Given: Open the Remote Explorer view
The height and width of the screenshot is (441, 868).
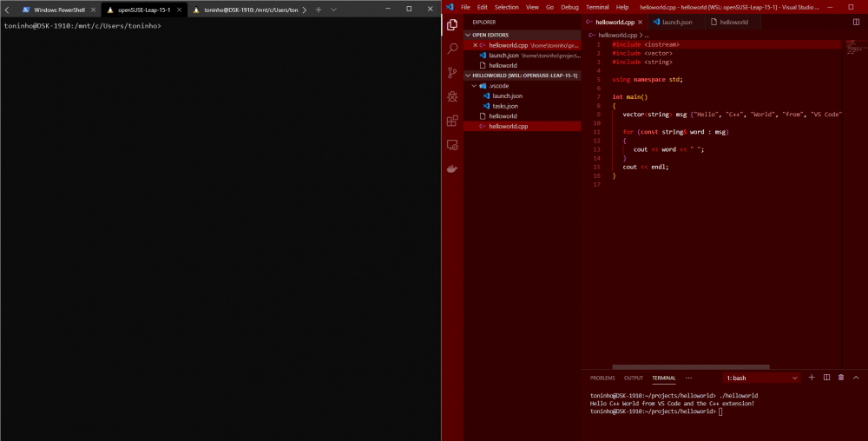Looking at the screenshot, I should click(452, 145).
